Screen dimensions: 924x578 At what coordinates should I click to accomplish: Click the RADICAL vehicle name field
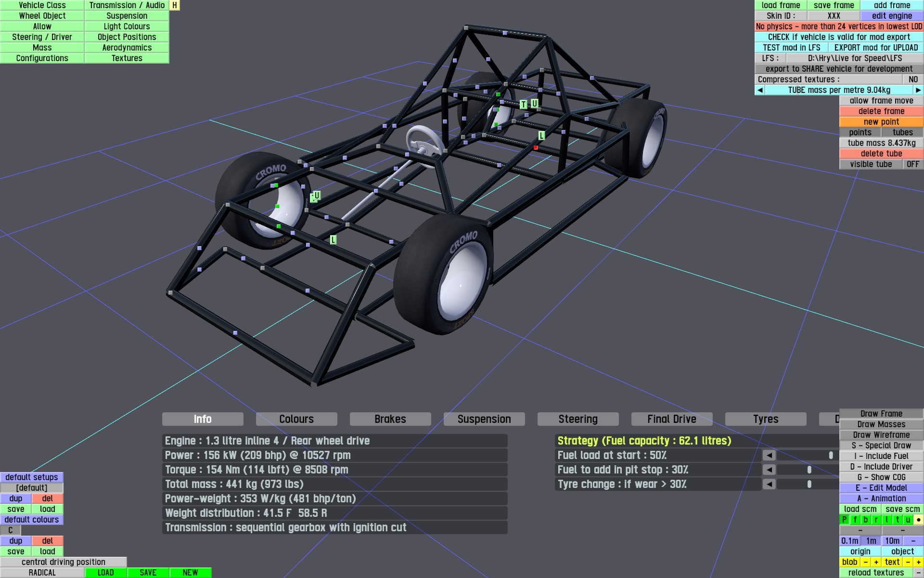pyautogui.click(x=42, y=573)
